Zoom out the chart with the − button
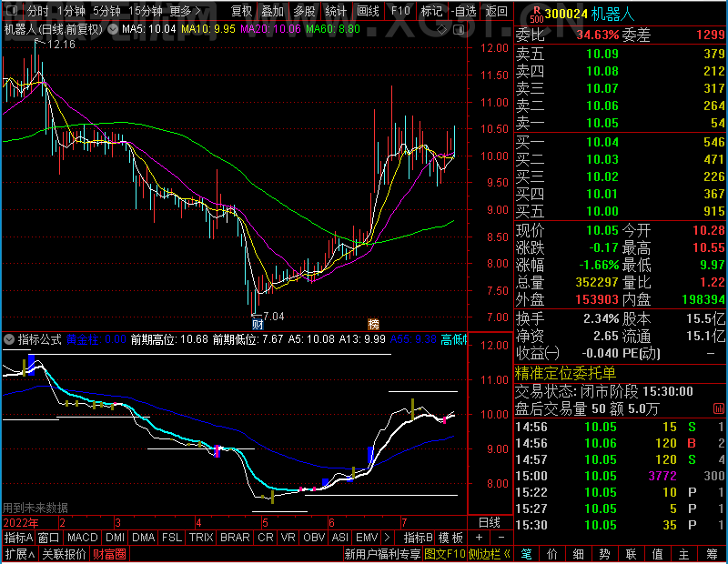Screen dimensions: 728x564 501,538
